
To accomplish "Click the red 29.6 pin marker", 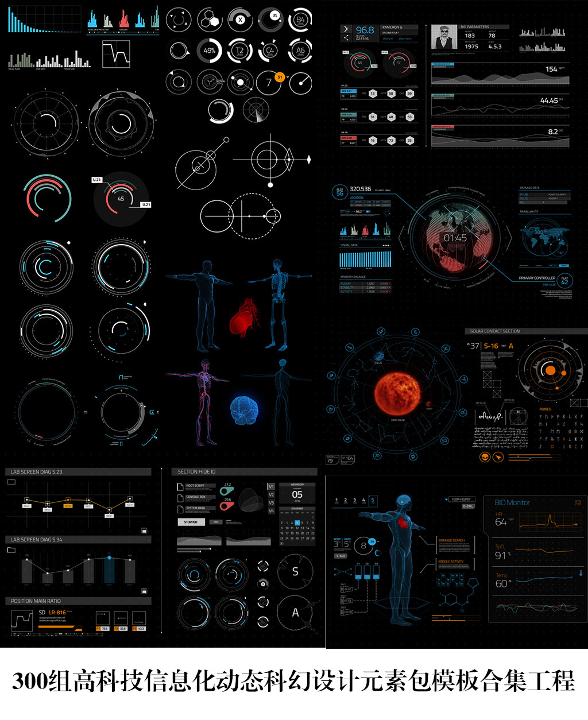I will (226, 506).
